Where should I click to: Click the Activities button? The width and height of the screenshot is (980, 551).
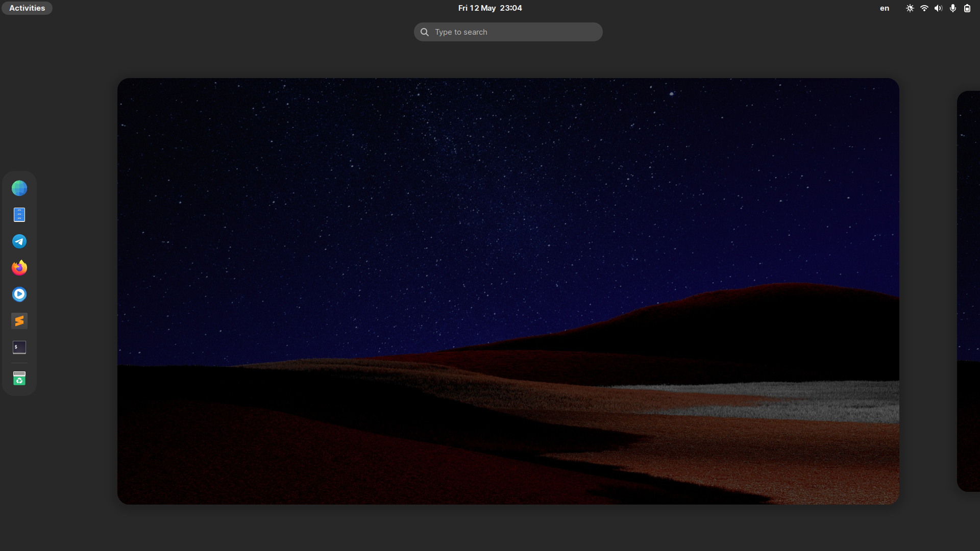[x=27, y=8]
